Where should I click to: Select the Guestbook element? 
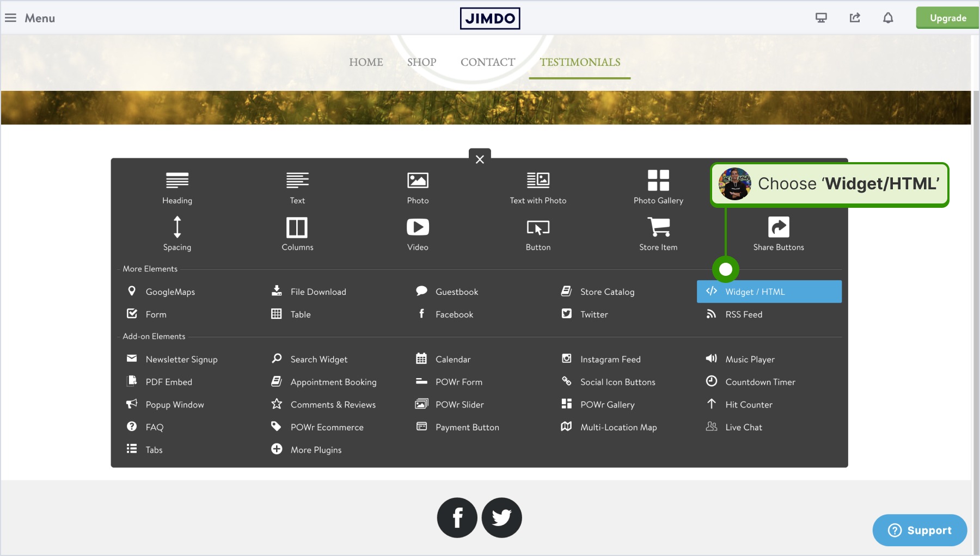point(447,292)
